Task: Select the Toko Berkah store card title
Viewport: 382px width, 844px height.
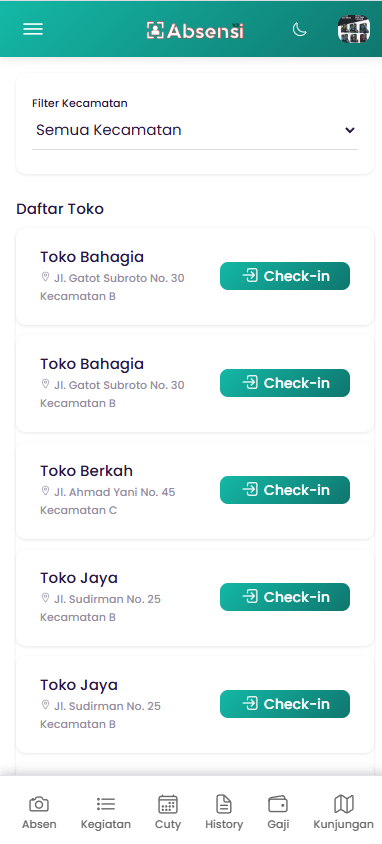Action: click(x=86, y=471)
